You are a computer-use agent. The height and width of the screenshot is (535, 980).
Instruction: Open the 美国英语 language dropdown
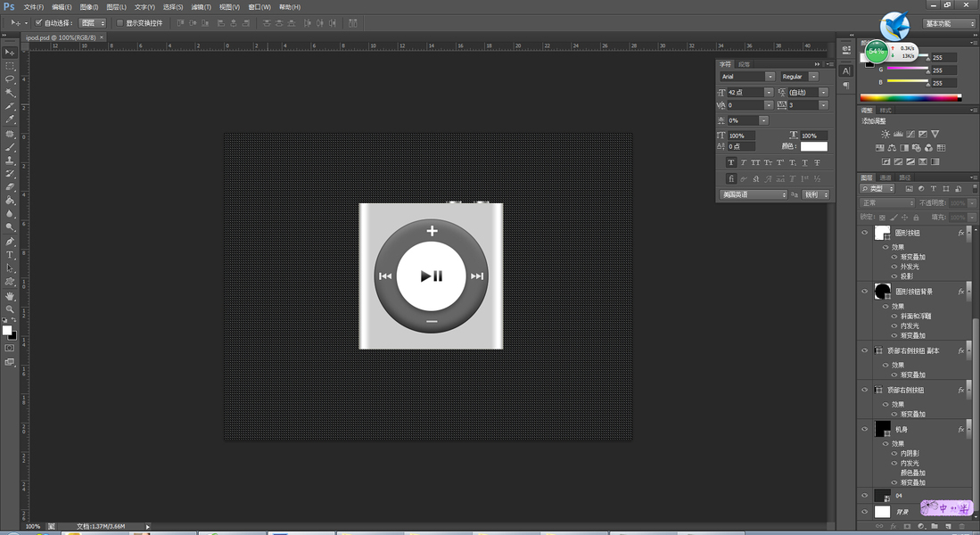pyautogui.click(x=754, y=195)
